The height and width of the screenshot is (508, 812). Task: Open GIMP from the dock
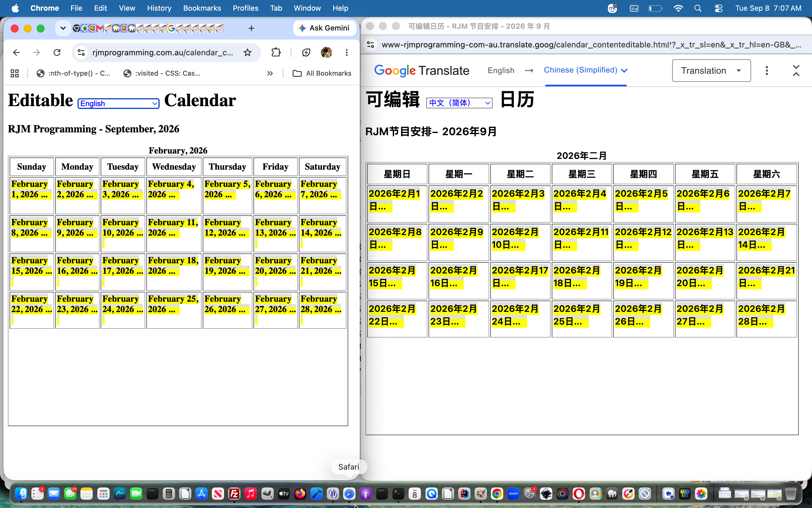tap(267, 494)
